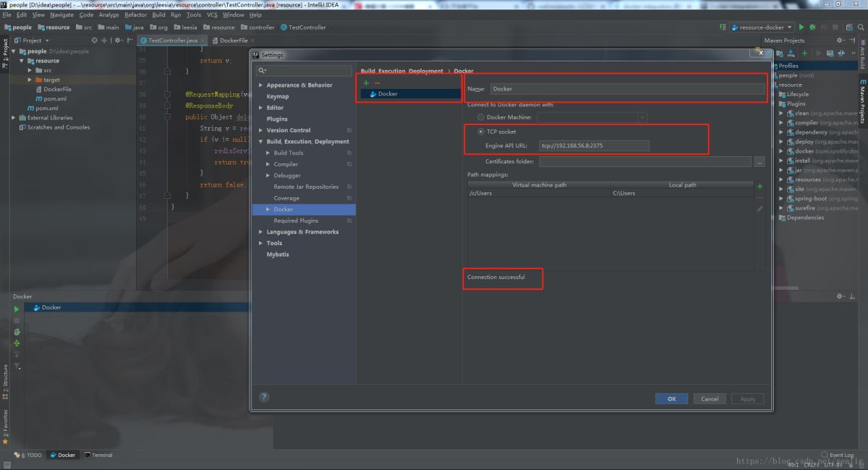The width and height of the screenshot is (868, 470).
Task: Select the TCP socket radio button
Action: [481, 132]
